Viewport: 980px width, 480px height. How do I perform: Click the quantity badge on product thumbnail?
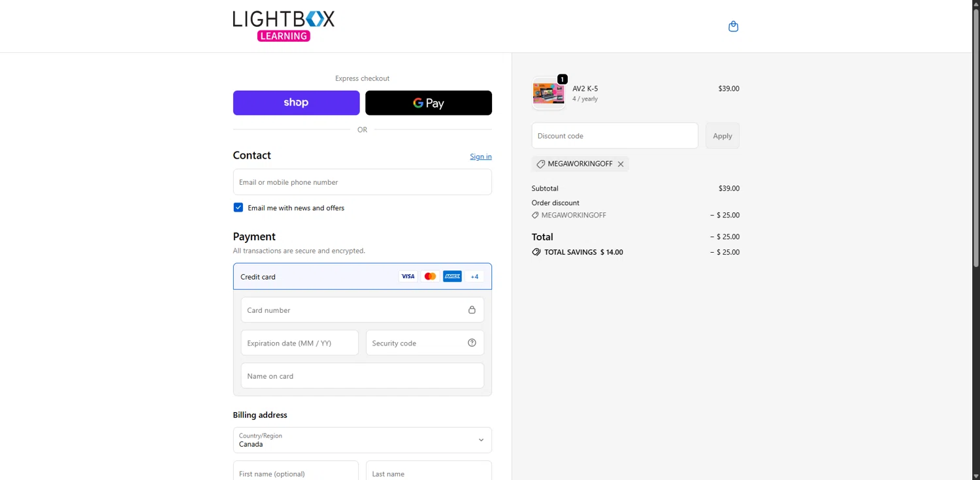click(562, 79)
